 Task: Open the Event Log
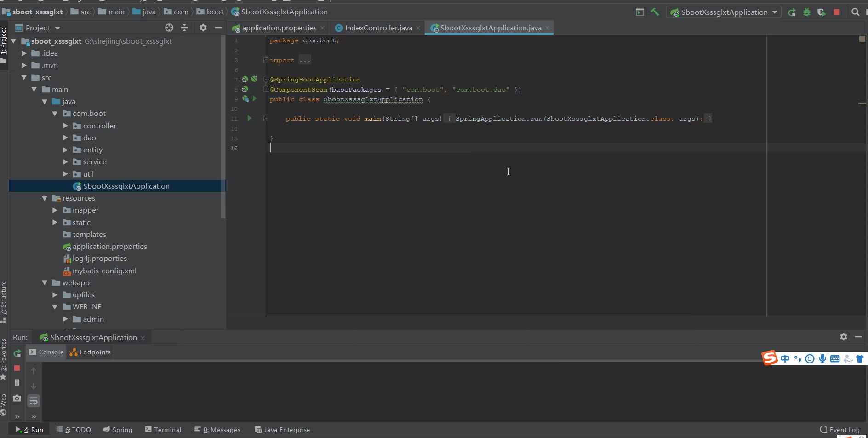[839, 430]
